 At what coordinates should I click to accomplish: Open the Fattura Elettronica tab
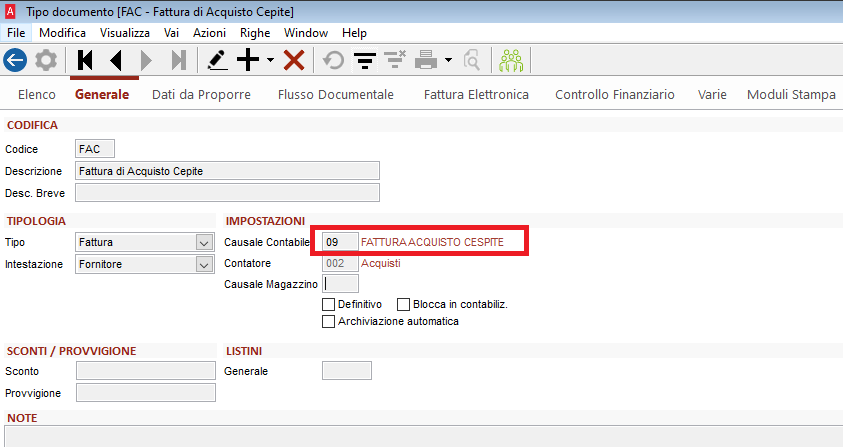point(476,95)
